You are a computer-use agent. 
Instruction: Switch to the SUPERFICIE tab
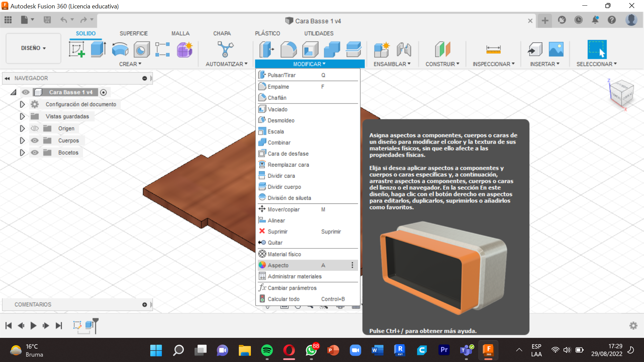pyautogui.click(x=133, y=34)
